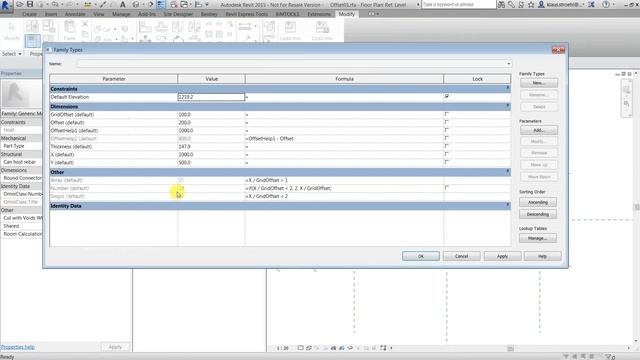Toggle the Default Elevation lock checkbox
The height and width of the screenshot is (360, 640).
click(447, 96)
